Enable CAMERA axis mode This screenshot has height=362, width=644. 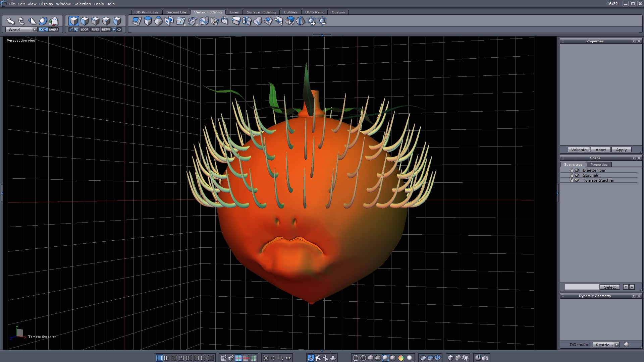pos(54,29)
